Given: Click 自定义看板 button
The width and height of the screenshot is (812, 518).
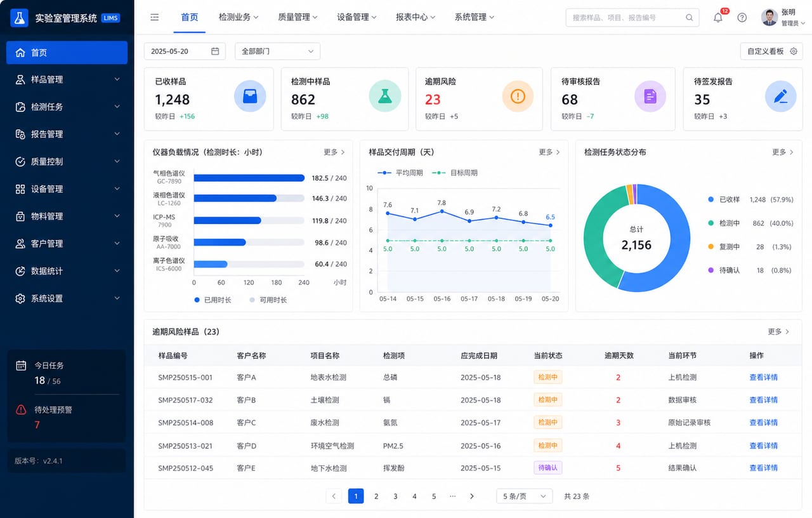Looking at the screenshot, I should coord(771,51).
